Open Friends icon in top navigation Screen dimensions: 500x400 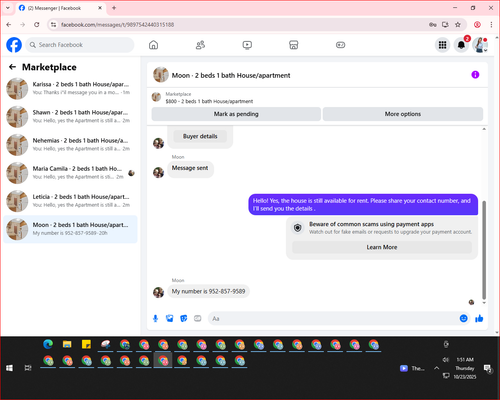tap(200, 45)
